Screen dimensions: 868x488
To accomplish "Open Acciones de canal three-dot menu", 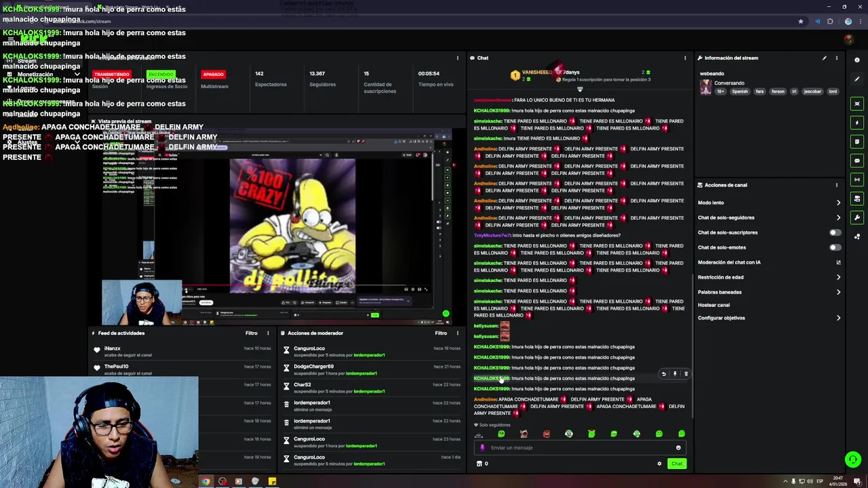I will [x=837, y=185].
